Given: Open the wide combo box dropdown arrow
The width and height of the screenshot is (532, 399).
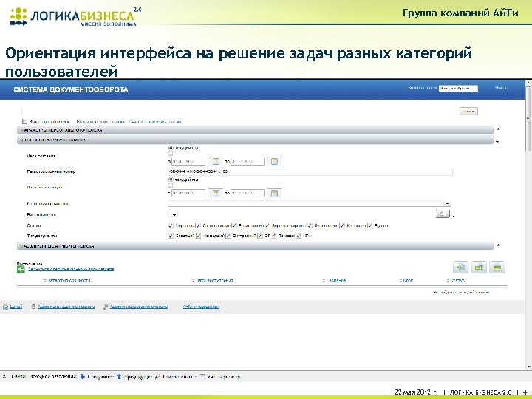Looking at the screenshot, I should [447, 204].
